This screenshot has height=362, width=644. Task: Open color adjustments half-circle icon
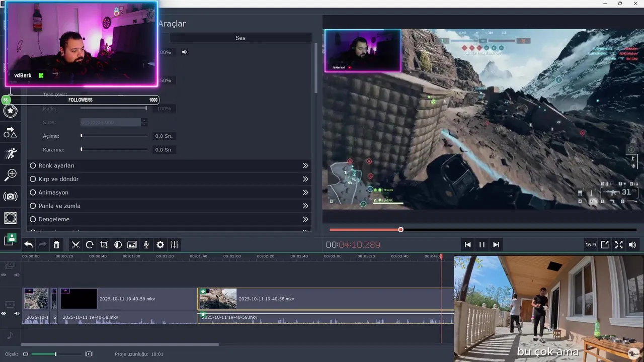[x=118, y=245]
